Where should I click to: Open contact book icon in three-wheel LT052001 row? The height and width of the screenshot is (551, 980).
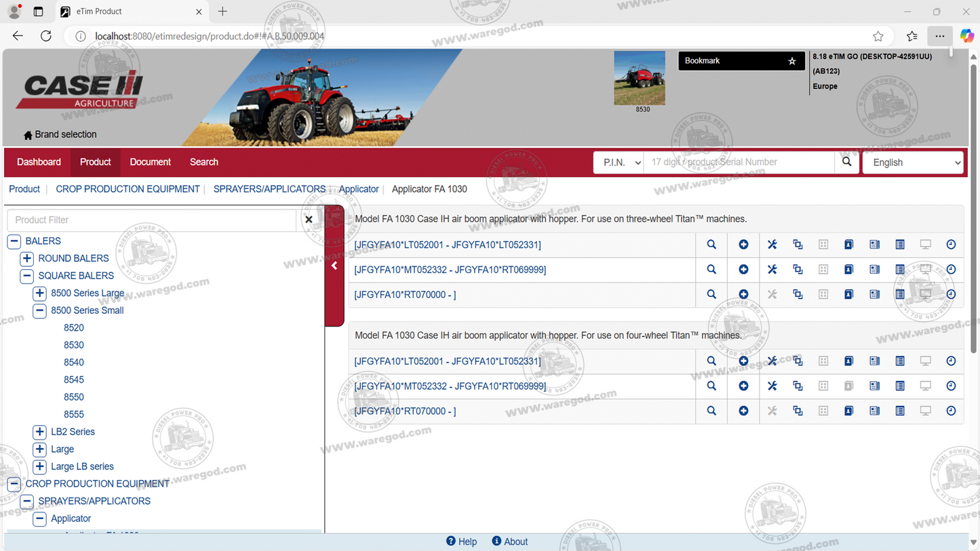tap(848, 245)
